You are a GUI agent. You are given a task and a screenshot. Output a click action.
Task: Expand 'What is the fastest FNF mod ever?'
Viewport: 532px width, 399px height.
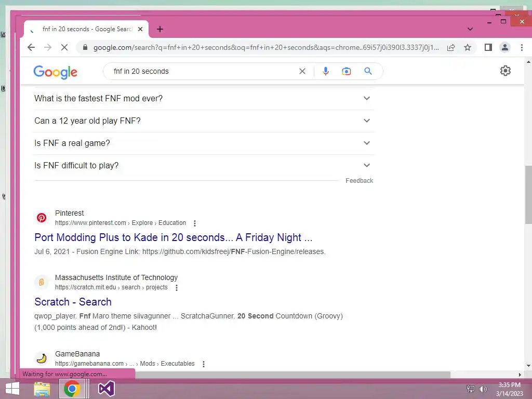(204, 98)
